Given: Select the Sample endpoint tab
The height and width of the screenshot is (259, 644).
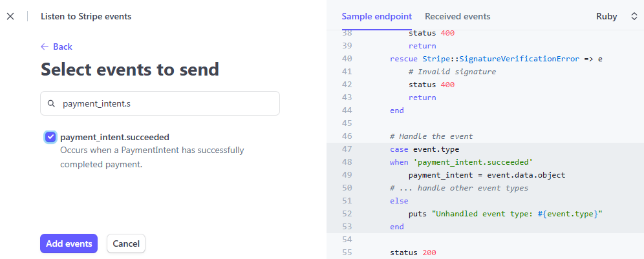Looking at the screenshot, I should pos(376,16).
